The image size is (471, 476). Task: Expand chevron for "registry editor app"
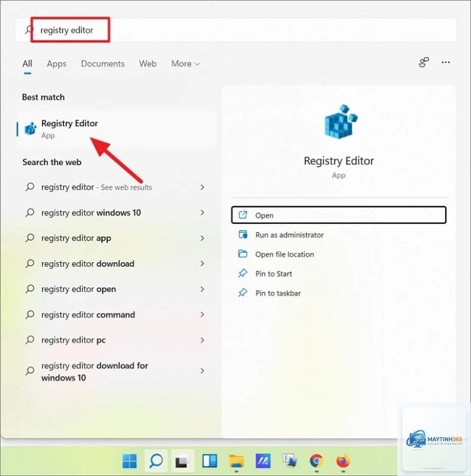[202, 239]
